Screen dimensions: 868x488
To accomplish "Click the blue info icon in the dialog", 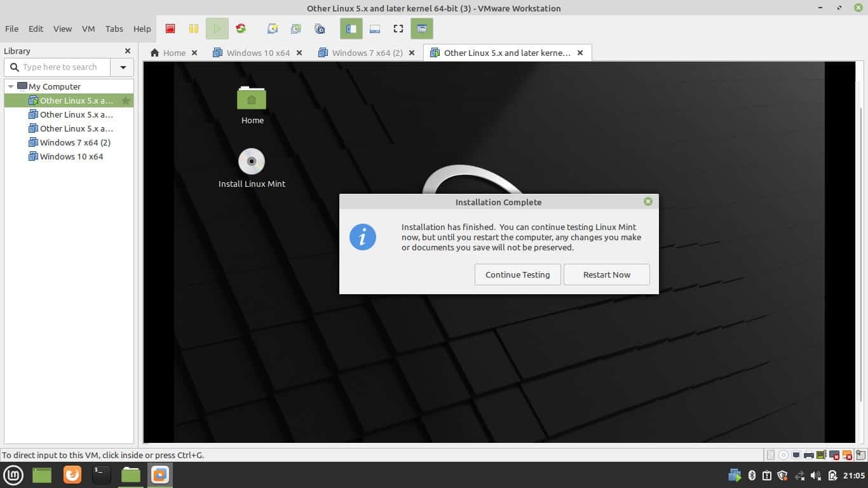I will 363,237.
